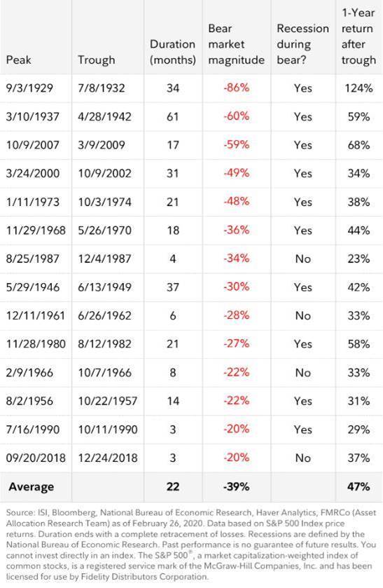
Task: Select the average -39% magnitude cell
Action: point(236,487)
